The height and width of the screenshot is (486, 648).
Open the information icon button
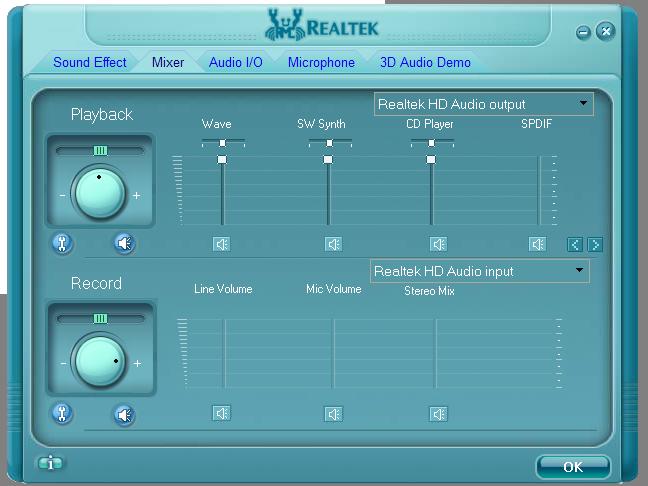pos(50,463)
